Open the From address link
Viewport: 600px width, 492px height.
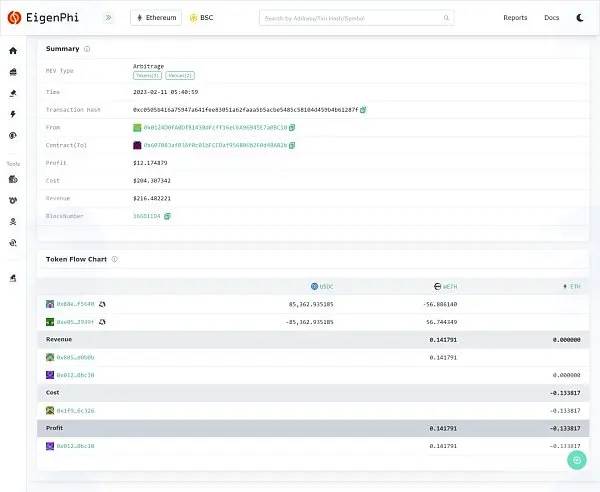click(215, 127)
